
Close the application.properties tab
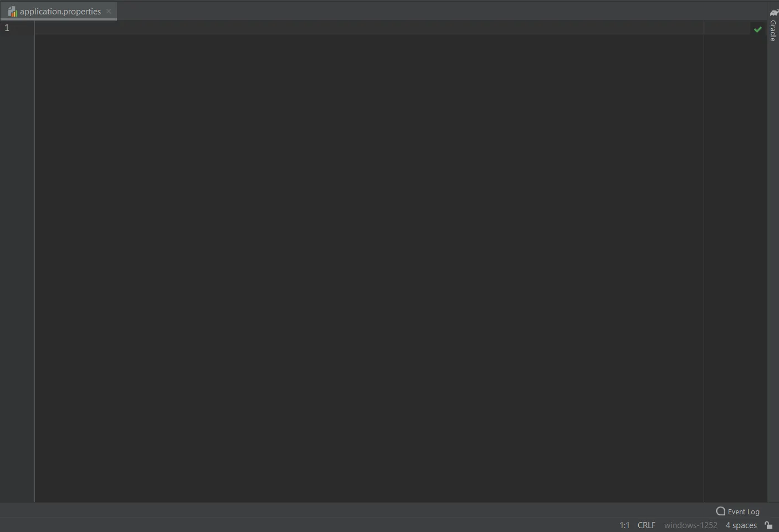tap(109, 11)
